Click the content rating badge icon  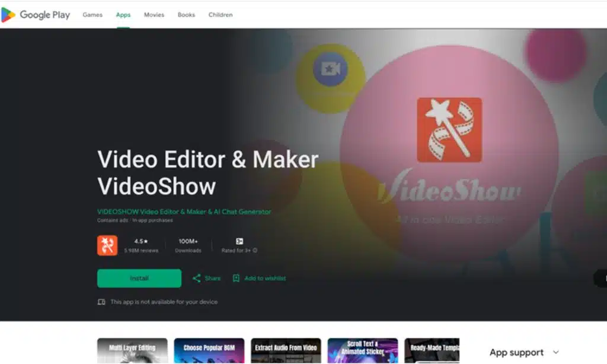click(x=239, y=242)
